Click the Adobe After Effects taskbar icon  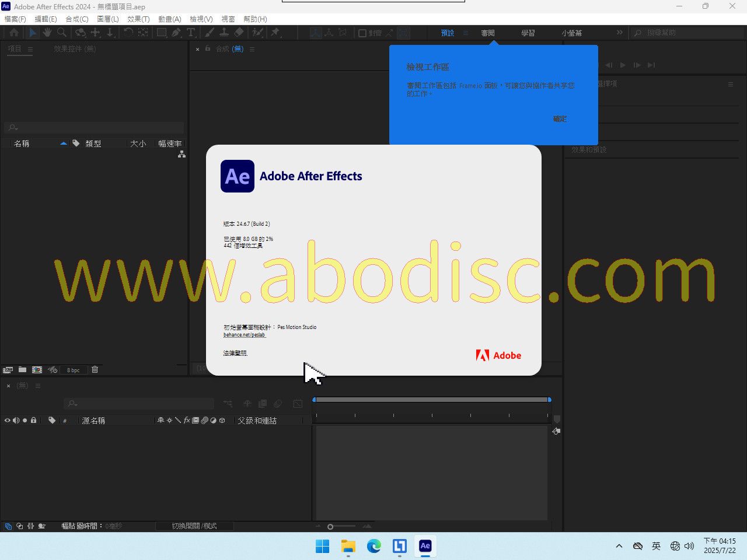tap(425, 546)
